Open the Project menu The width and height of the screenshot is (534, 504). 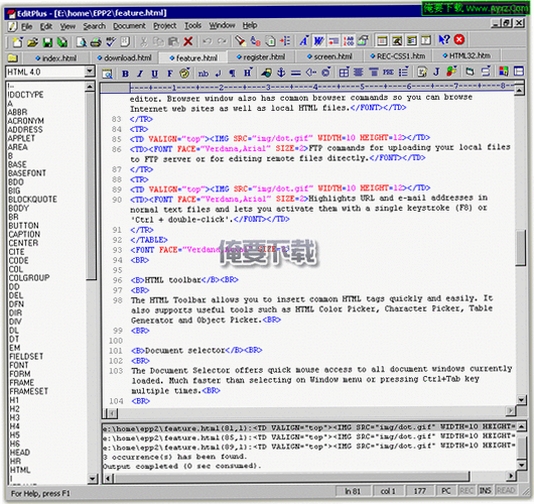tap(165, 26)
